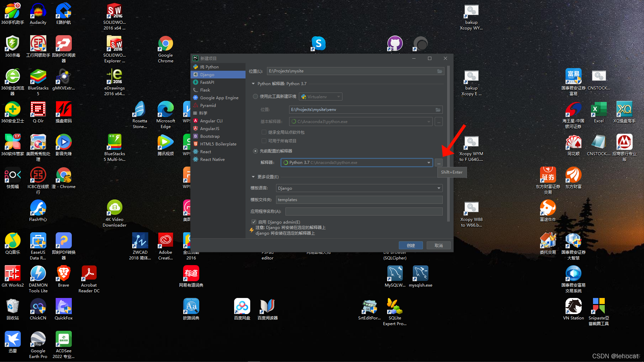Select Flask project type
The height and width of the screenshot is (362, 644).
205,90
